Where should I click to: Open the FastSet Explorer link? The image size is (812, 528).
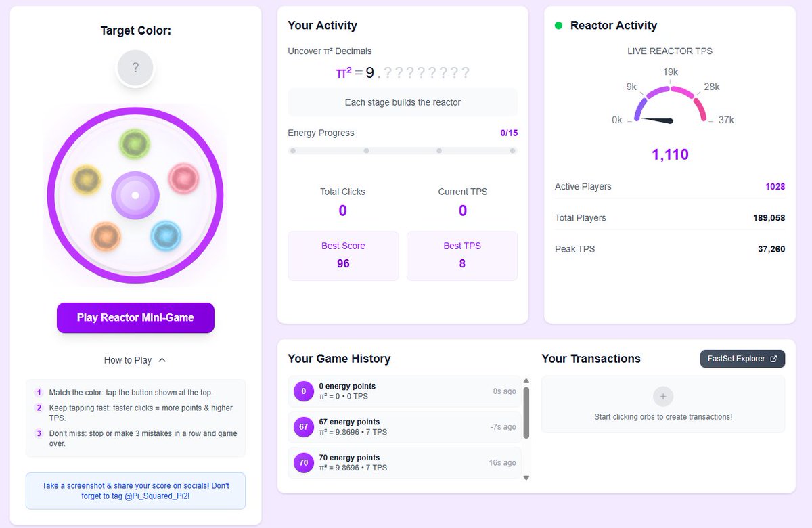(x=742, y=359)
